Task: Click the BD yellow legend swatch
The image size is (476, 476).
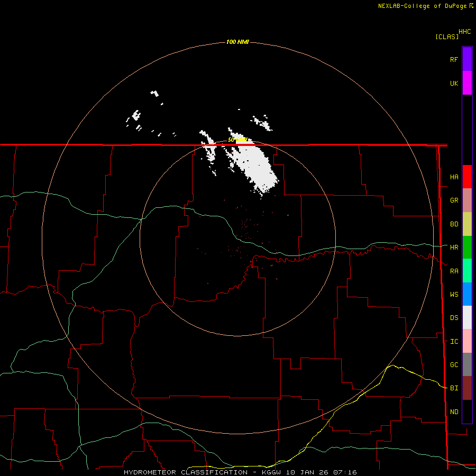Action: [x=467, y=224]
